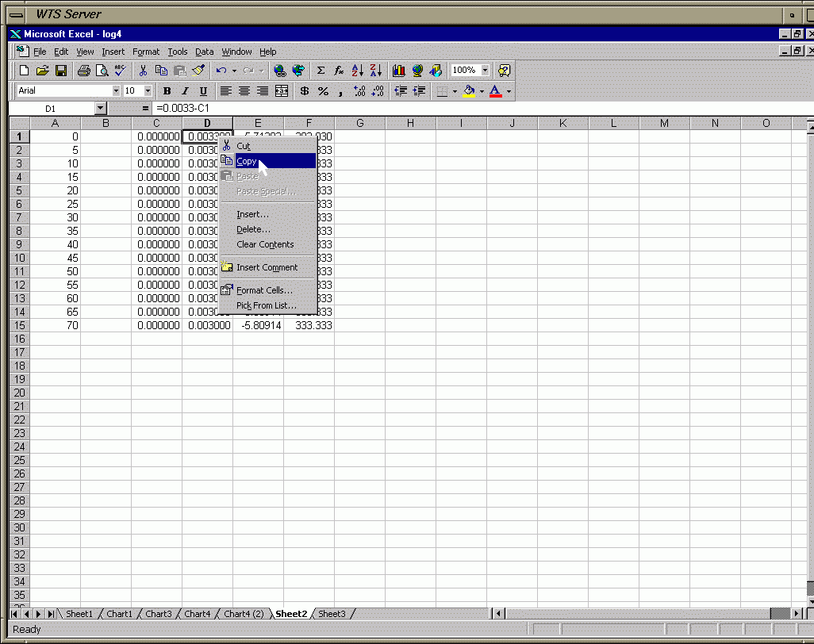Viewport: 814px width, 644px height.
Task: Open the Name Box dropdown arrow
Action: click(x=100, y=108)
